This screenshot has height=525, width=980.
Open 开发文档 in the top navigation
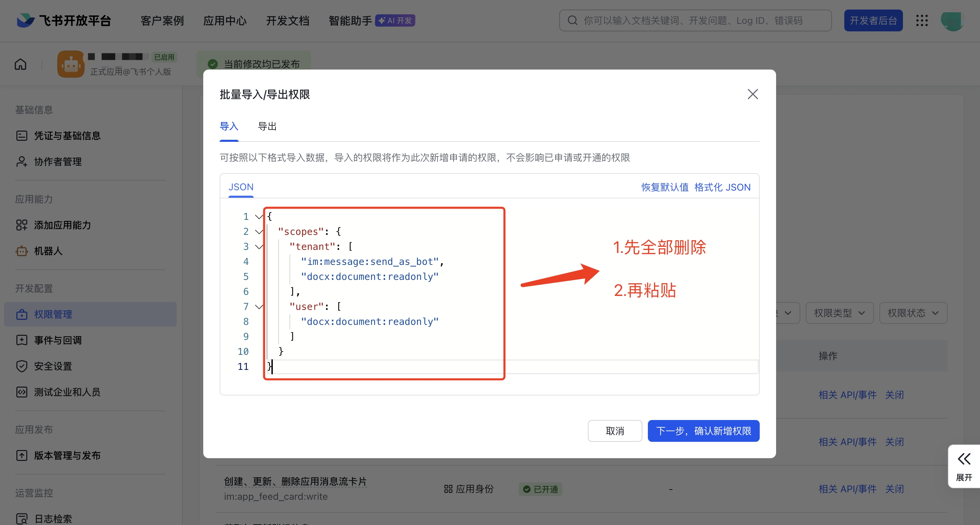(x=287, y=20)
